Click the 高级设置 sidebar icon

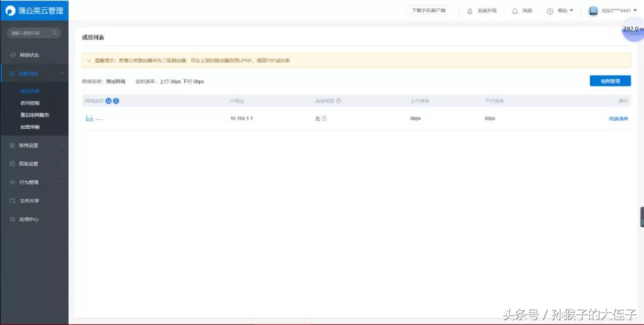point(13,163)
